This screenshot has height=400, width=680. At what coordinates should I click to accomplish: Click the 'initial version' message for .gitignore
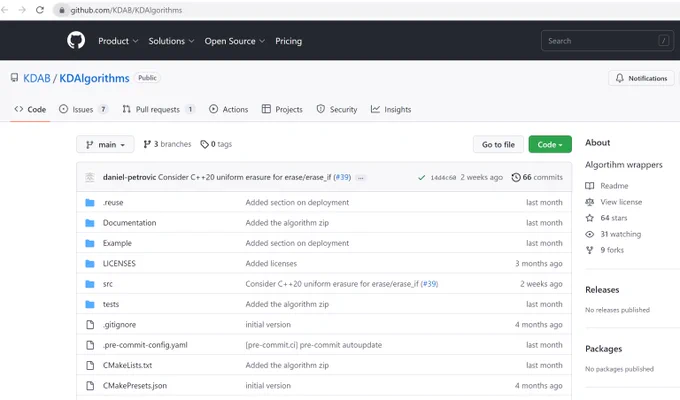(x=268, y=325)
